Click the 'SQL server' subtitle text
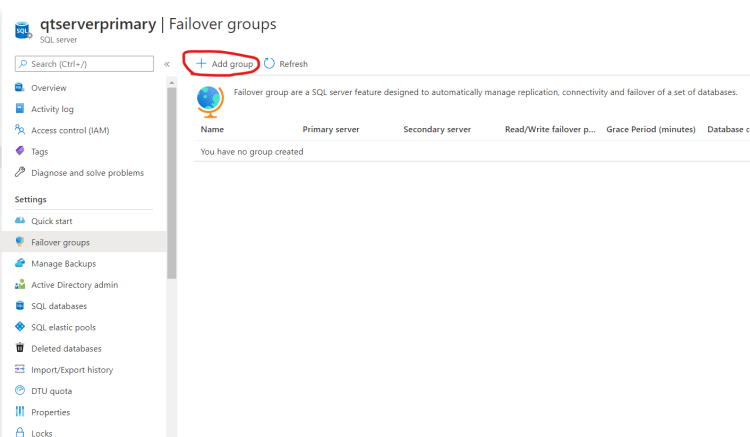750x437 pixels. 58,40
